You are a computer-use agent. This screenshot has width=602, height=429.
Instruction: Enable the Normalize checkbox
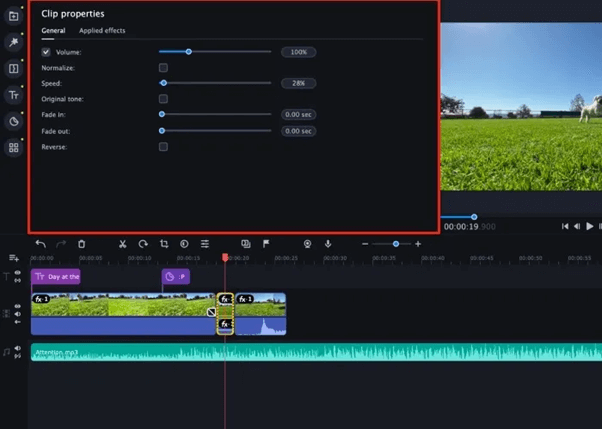pyautogui.click(x=163, y=67)
